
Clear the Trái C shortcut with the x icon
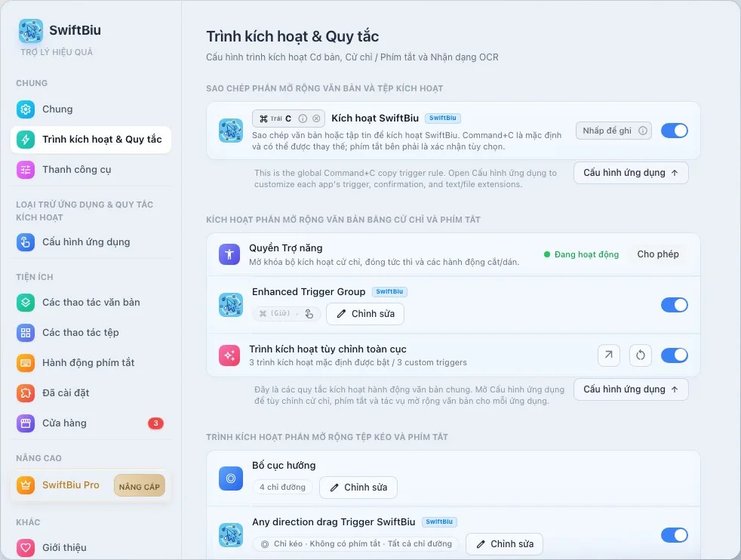(316, 118)
